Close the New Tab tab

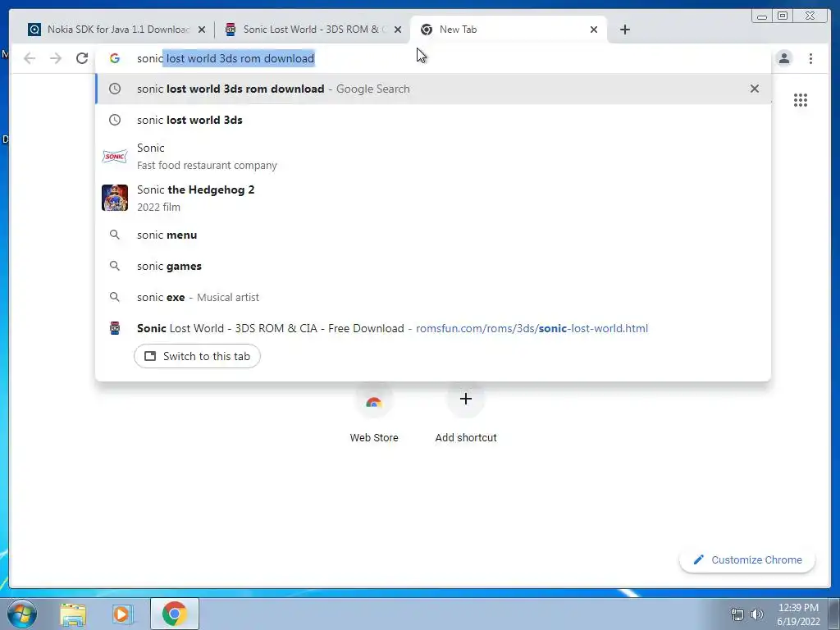[x=594, y=30]
